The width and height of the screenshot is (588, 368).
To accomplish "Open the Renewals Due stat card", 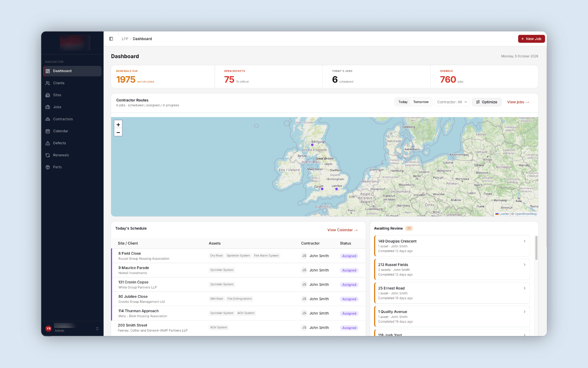I will pos(163,77).
